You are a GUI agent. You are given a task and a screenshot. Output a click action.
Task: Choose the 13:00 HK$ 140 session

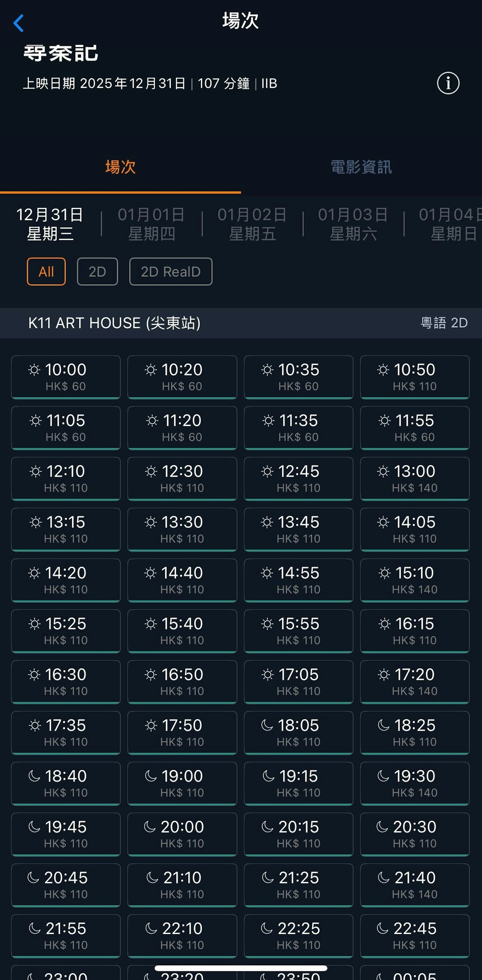pos(415,478)
